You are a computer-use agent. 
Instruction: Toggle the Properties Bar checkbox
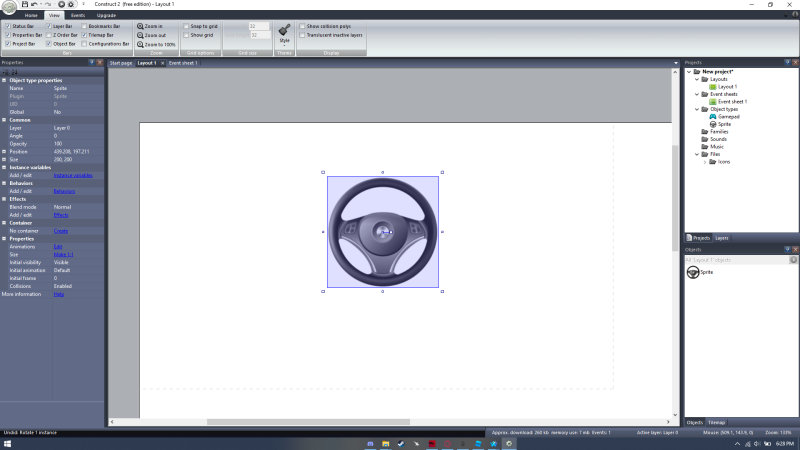point(8,35)
